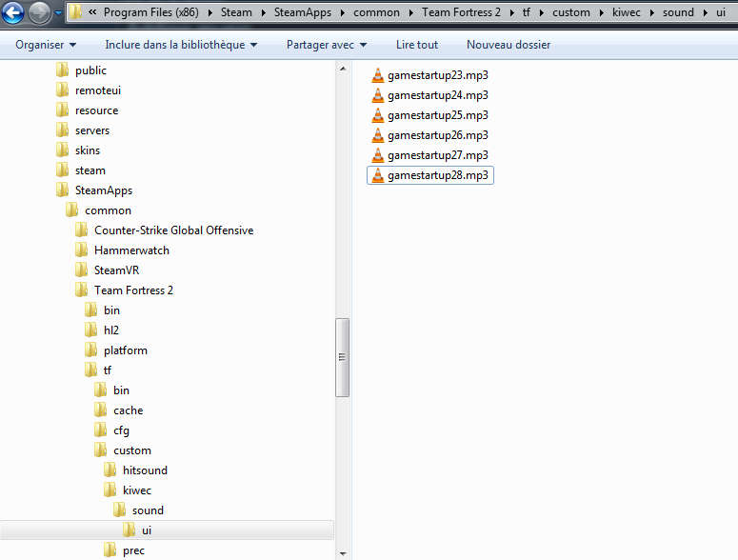Click tree pane scrollbar up arrow

pyautogui.click(x=343, y=69)
